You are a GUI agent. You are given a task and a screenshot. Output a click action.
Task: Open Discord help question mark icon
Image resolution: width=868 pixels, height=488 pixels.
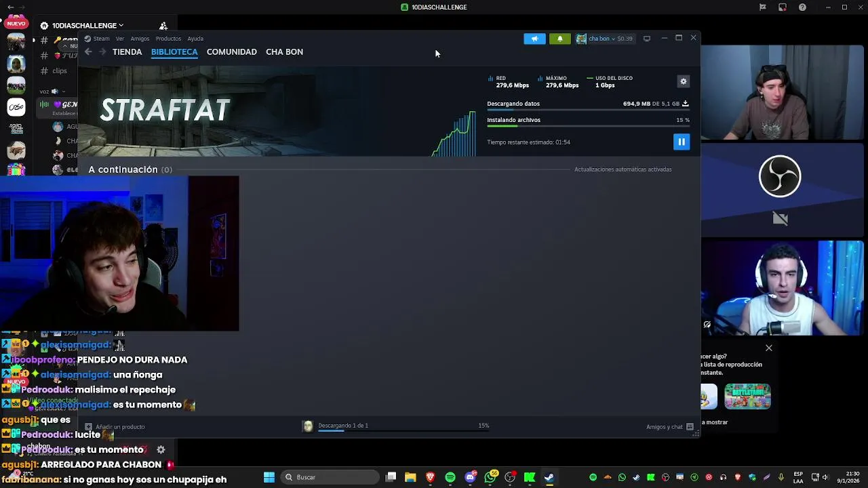point(803,7)
